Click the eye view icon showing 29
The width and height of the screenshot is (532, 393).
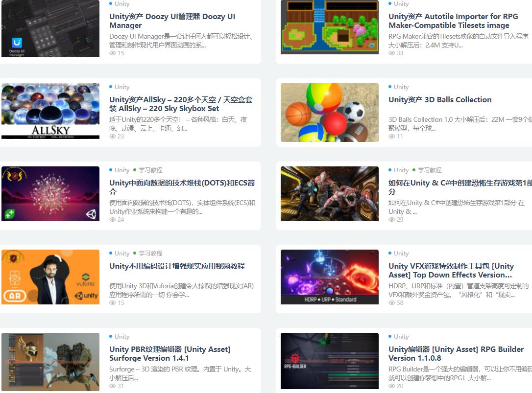click(x=392, y=219)
